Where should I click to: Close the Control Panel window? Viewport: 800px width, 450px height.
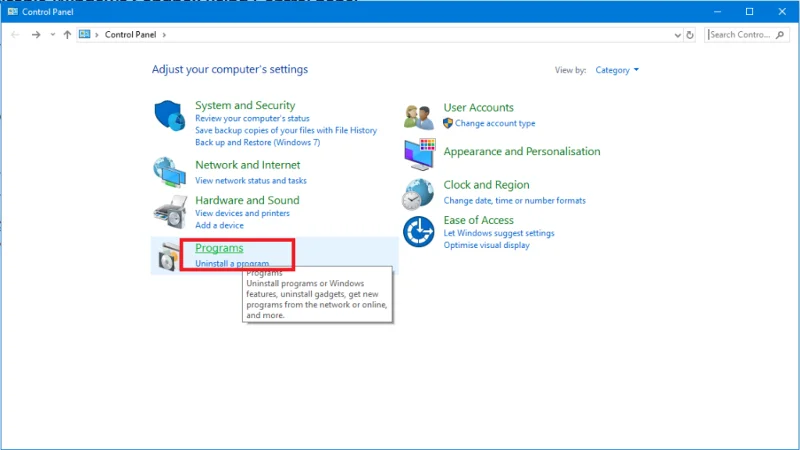[x=782, y=11]
